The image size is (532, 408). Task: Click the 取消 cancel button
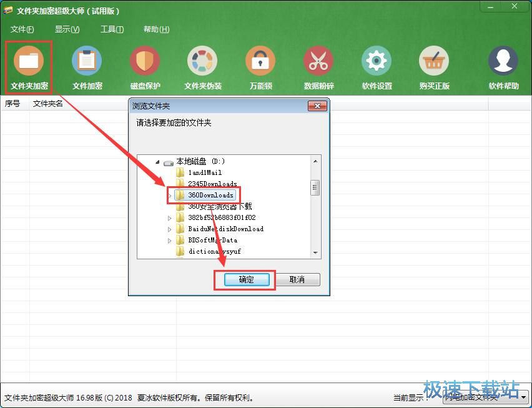298,280
